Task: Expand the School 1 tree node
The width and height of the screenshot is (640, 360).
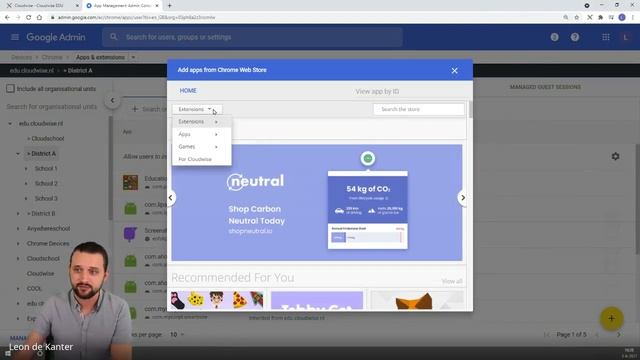Action: (x=26, y=169)
